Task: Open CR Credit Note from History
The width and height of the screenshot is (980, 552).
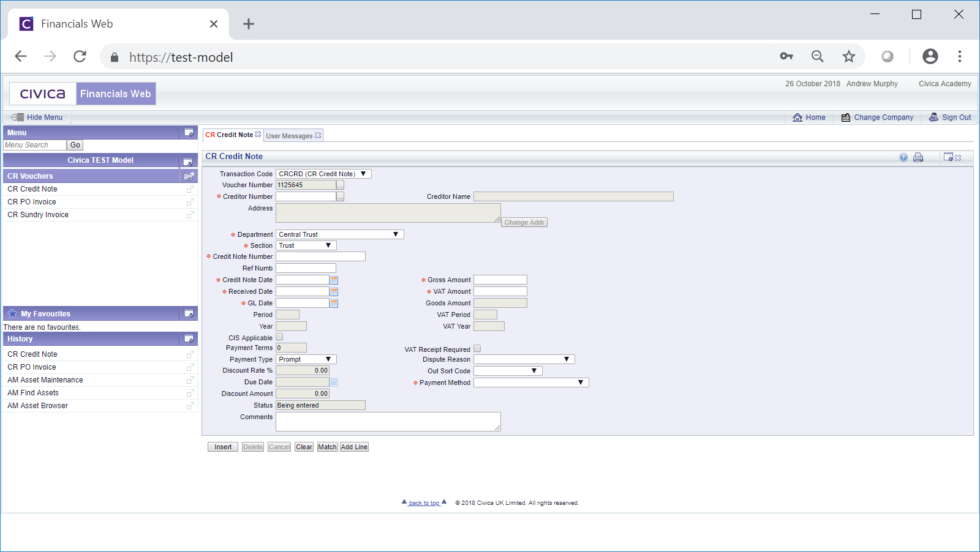Action: click(x=32, y=354)
